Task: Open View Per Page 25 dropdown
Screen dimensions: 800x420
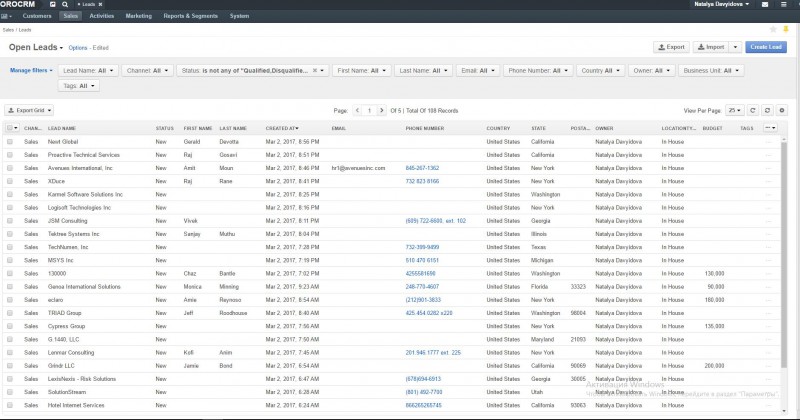Action: (735, 110)
